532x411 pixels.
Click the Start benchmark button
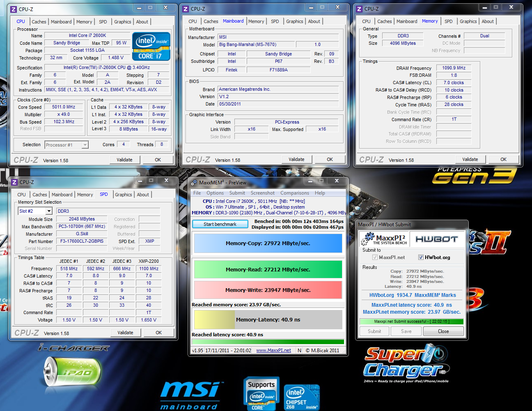tap(220, 224)
